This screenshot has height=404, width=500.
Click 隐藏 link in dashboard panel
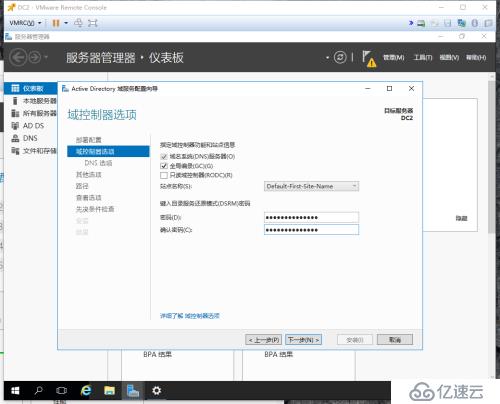pyautogui.click(x=461, y=218)
